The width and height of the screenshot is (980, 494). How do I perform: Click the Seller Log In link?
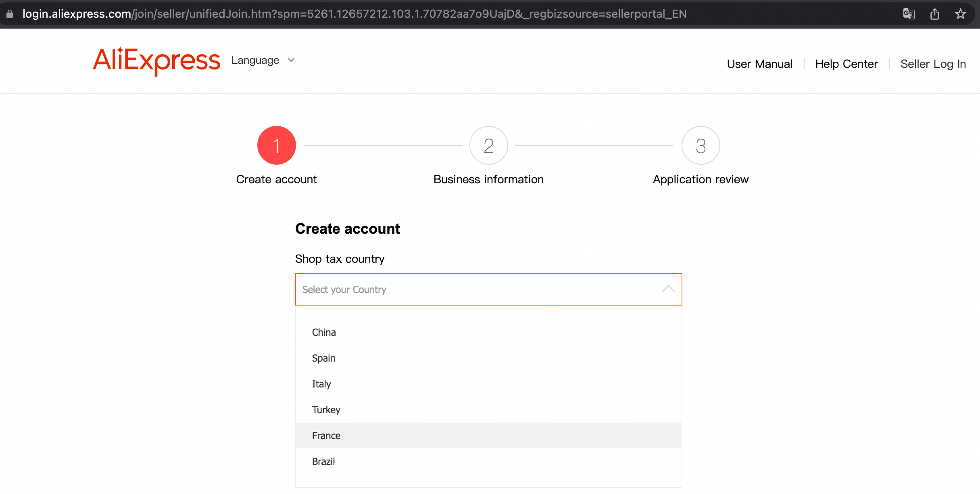tap(933, 64)
